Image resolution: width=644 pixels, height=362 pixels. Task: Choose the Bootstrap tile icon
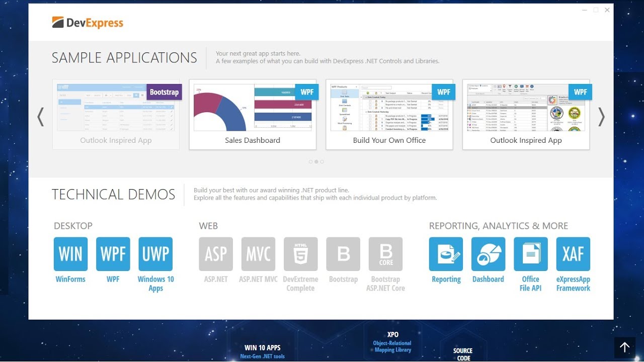click(343, 254)
